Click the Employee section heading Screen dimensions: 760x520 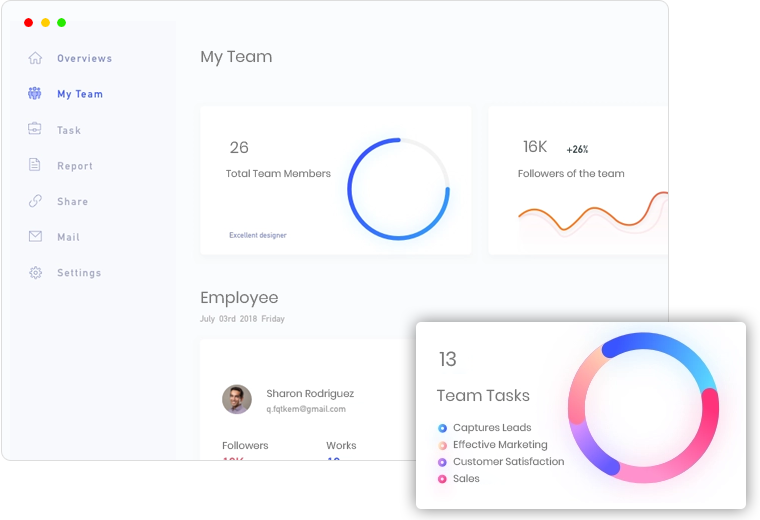pos(239,298)
